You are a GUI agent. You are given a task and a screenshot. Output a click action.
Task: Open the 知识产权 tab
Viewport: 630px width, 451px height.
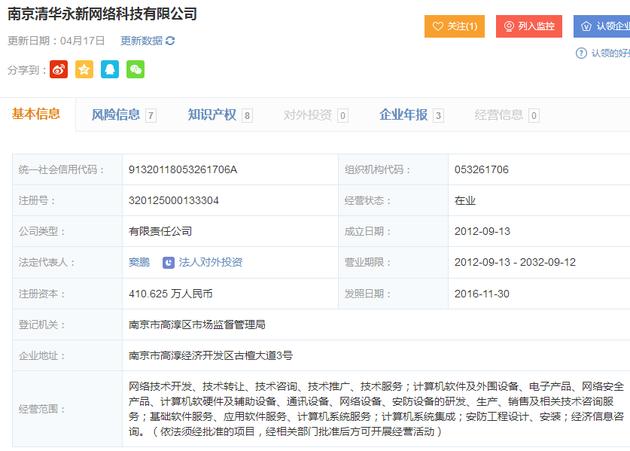[212, 115]
